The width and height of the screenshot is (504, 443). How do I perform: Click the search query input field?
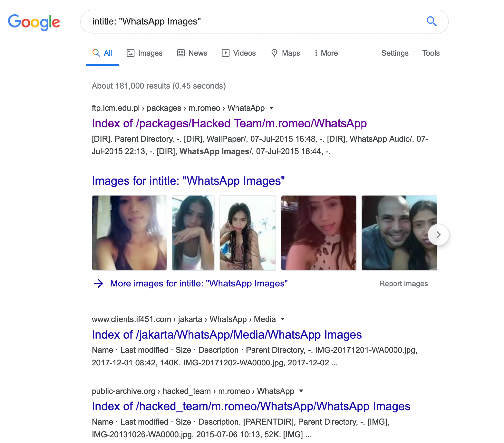click(254, 21)
